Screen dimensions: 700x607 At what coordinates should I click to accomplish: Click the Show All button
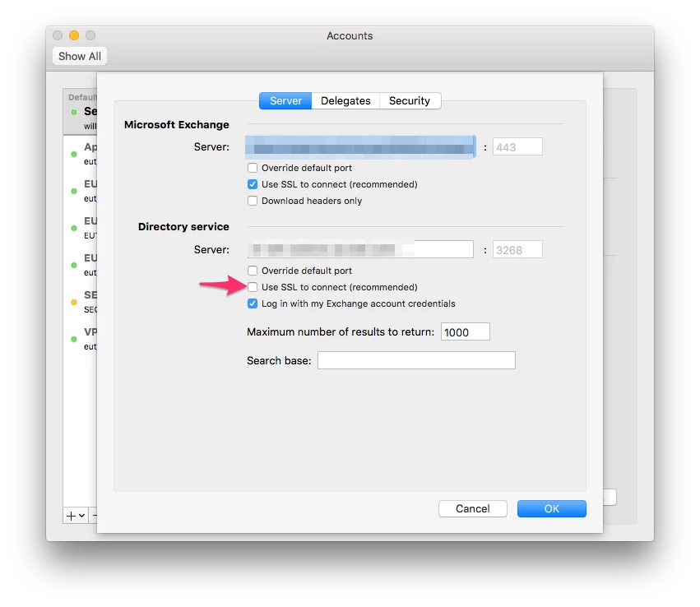tap(80, 56)
